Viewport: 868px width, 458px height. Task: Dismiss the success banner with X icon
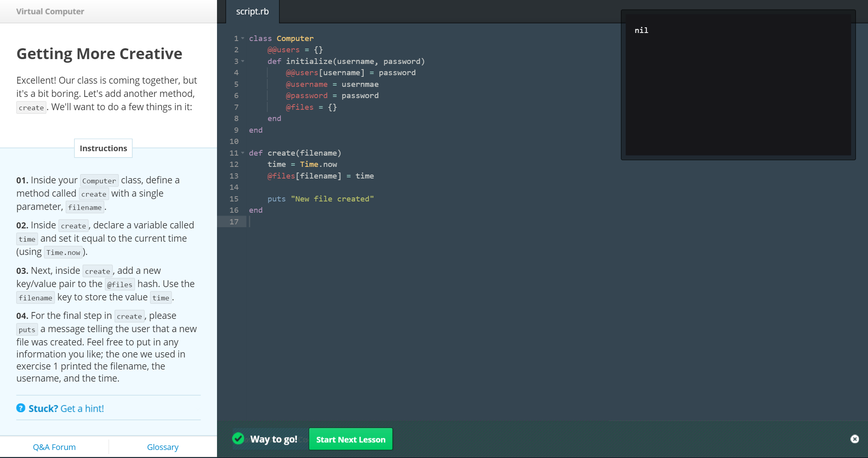[x=855, y=439]
